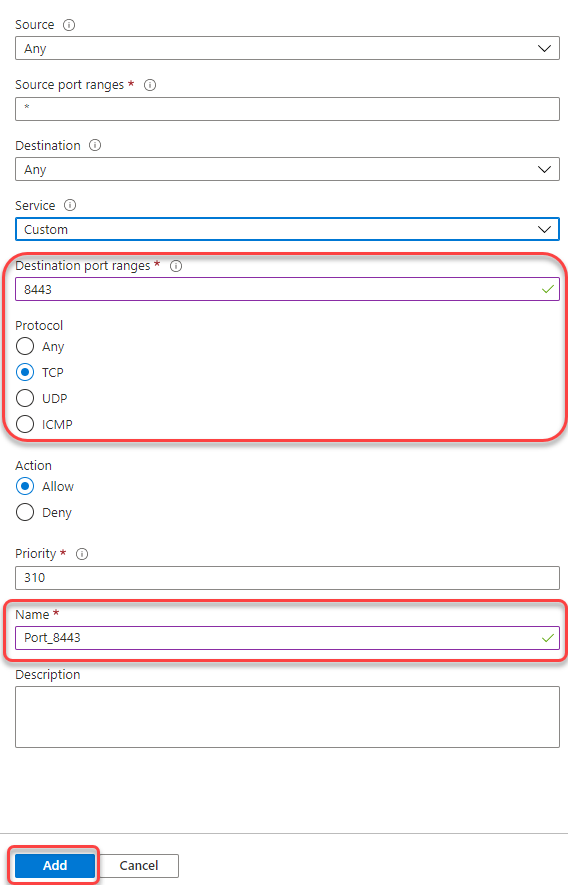Click the info icon beside Source

coord(69,25)
